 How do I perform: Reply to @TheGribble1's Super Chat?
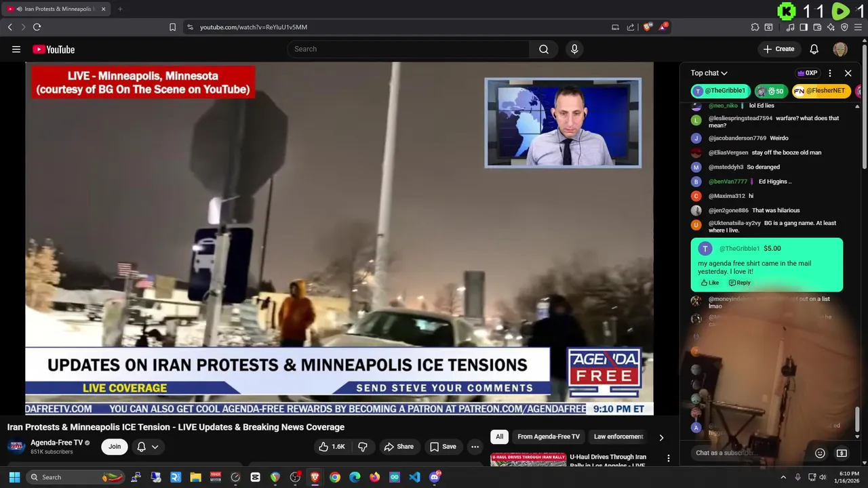[740, 283]
